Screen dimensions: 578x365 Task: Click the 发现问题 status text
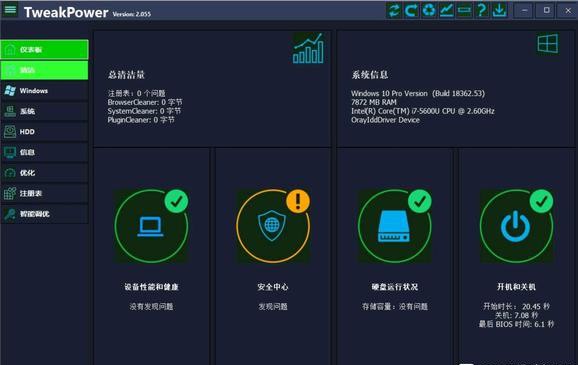tap(273, 306)
